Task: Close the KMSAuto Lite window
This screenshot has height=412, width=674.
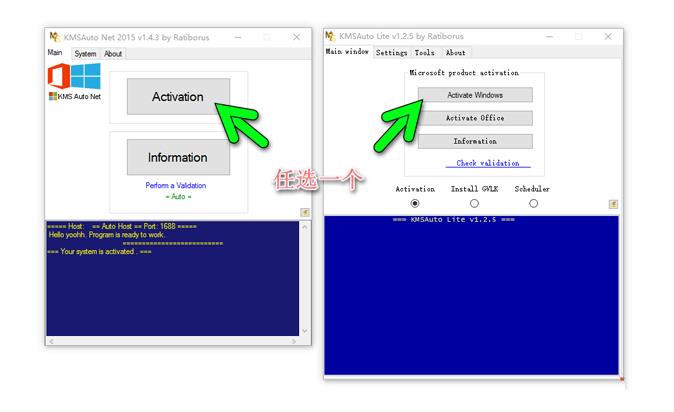Action: tap(608, 36)
